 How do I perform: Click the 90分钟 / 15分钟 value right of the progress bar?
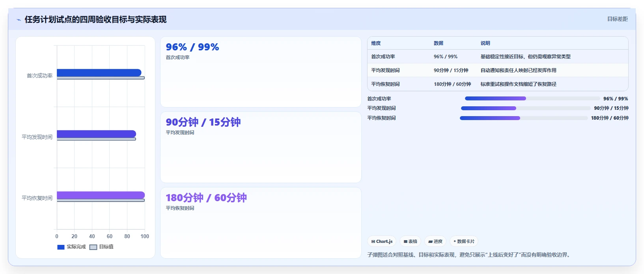click(x=611, y=108)
